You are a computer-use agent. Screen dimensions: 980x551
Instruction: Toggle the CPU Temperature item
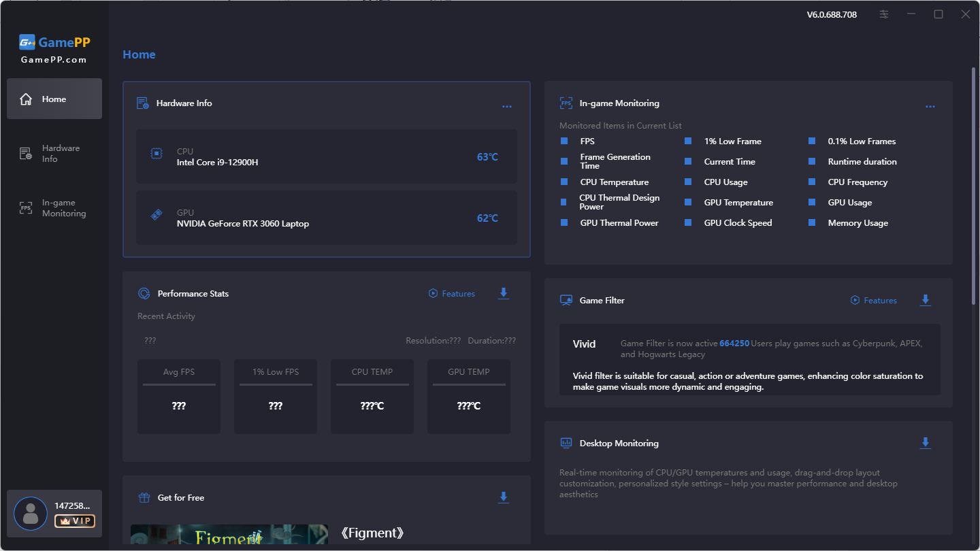pos(564,182)
